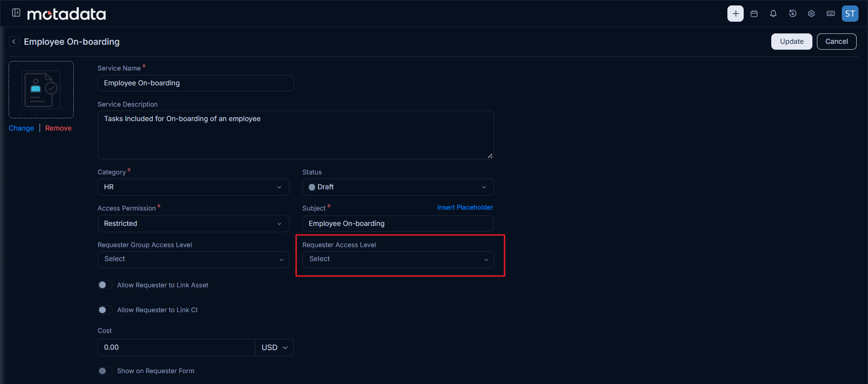Click the Remove image link

pos(58,128)
